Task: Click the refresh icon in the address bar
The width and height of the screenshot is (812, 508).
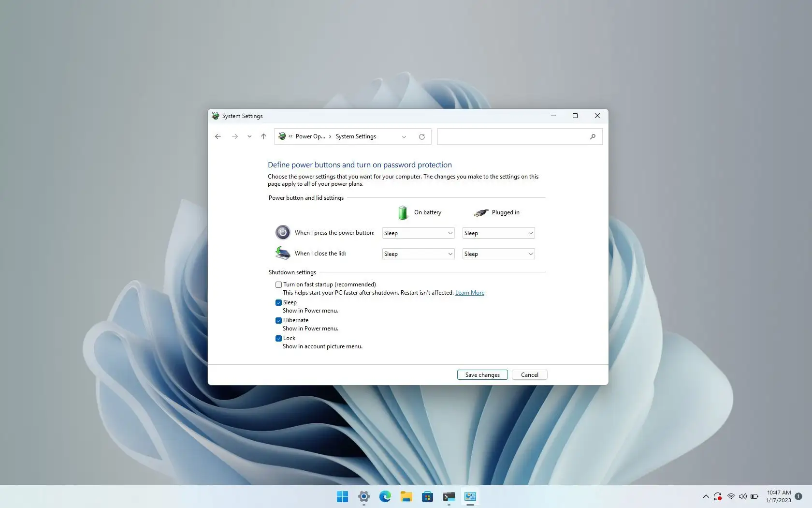Action: (421, 136)
